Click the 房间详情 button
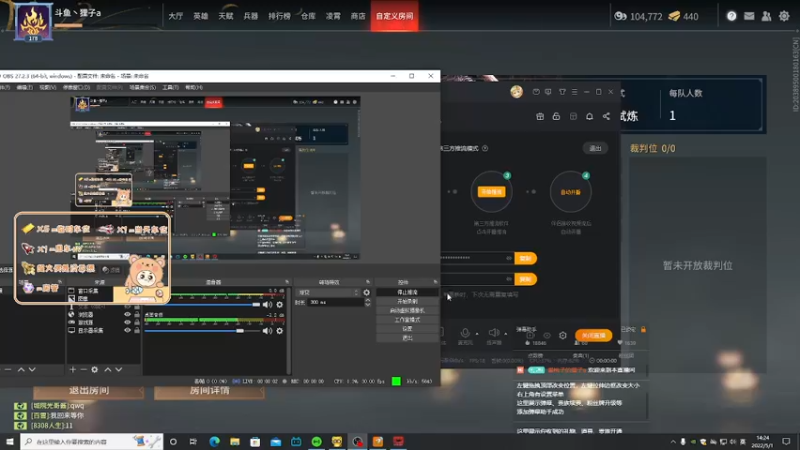The width and height of the screenshot is (800, 450). click(209, 391)
